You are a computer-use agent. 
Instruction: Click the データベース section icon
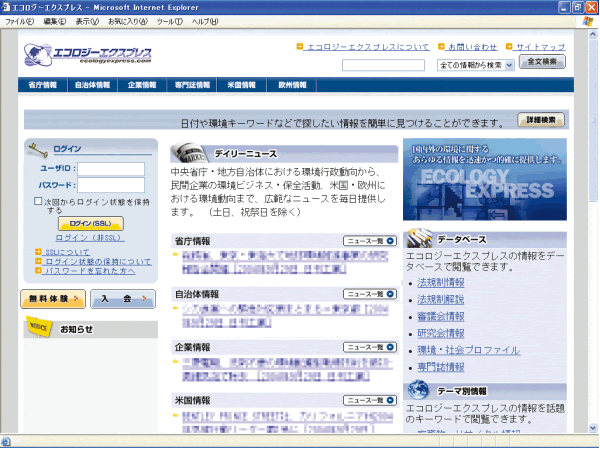[x=419, y=240]
